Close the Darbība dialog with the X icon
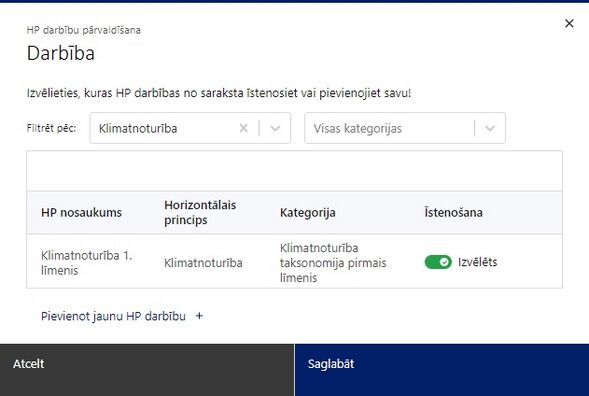 pos(569,23)
